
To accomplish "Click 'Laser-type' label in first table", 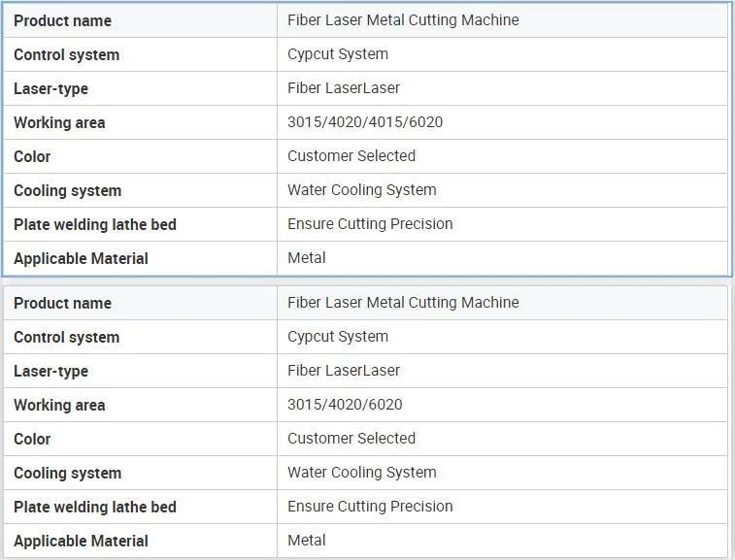I will pos(51,88).
